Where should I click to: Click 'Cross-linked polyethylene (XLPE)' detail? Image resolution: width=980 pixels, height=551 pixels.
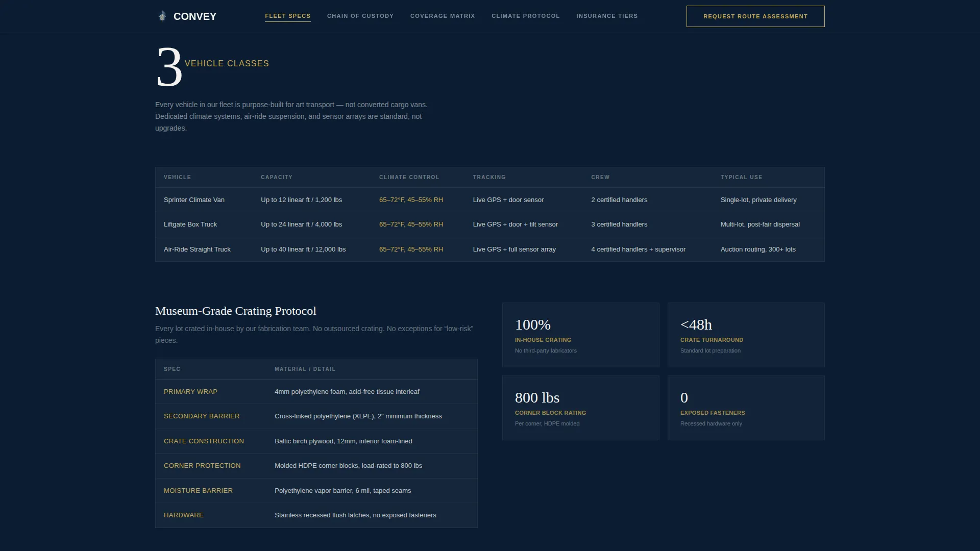tap(358, 416)
